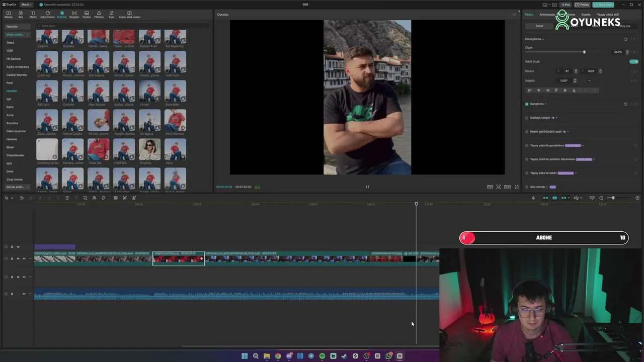
Task: Open the Yapay zeka avatar panel icon
Action: 129,14
